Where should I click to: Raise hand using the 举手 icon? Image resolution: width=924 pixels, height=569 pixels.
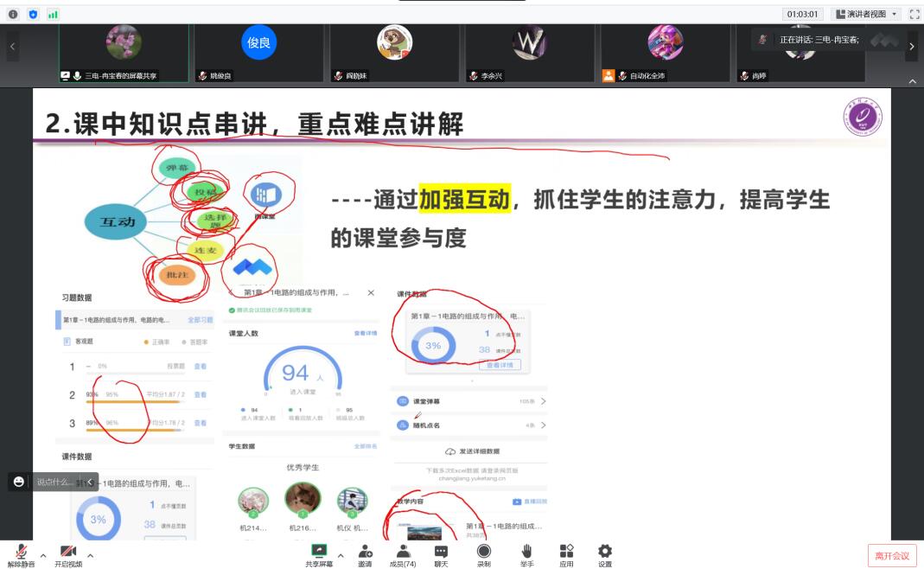526,555
